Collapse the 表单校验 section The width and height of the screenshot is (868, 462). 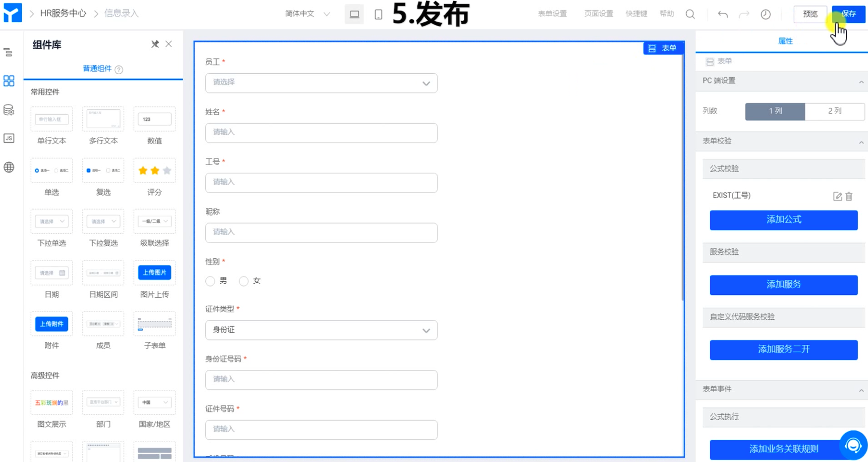861,142
